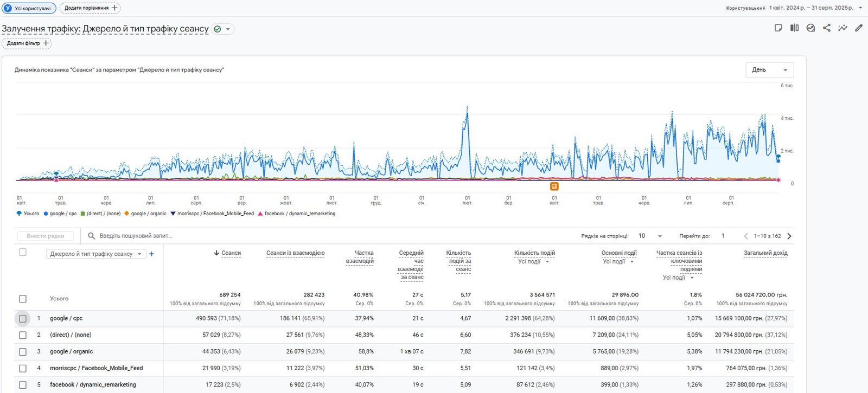
Task: Check the google / cpc row checkbox
Action: click(x=23, y=318)
